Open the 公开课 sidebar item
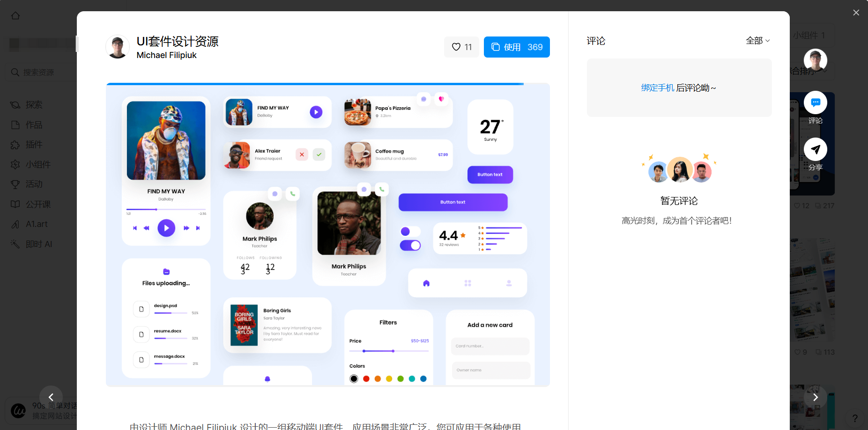This screenshot has height=430, width=868. [x=31, y=204]
